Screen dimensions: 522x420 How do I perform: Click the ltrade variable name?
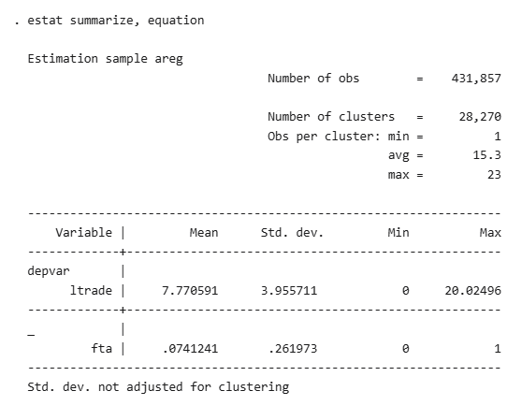[91, 291]
